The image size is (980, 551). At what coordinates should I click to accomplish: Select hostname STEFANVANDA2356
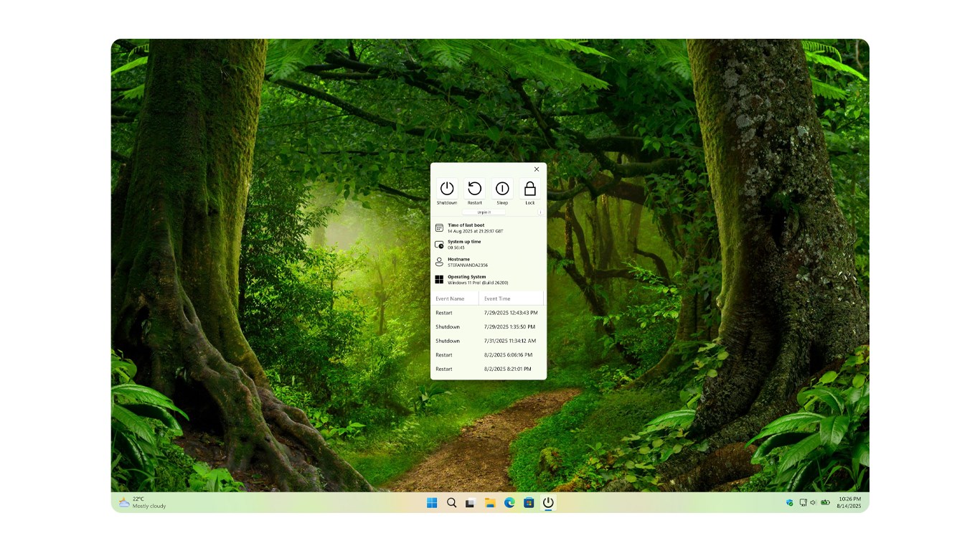click(468, 265)
